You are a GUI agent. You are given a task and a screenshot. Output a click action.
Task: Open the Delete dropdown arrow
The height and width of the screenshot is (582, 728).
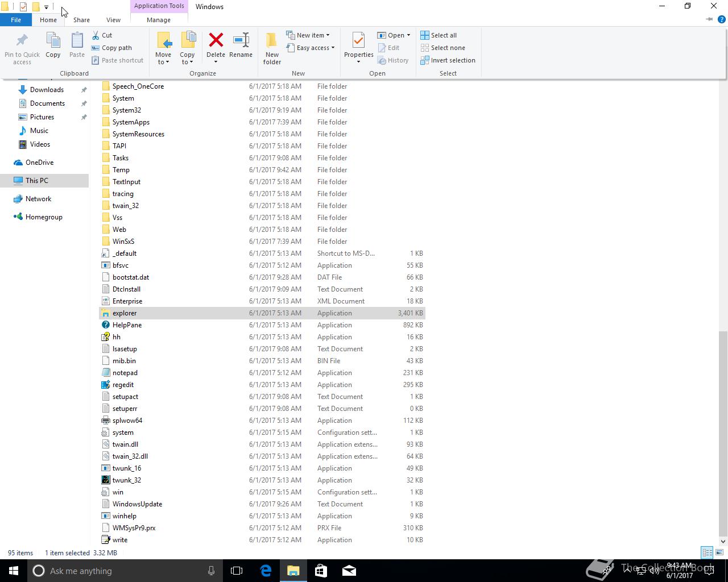[216, 61]
